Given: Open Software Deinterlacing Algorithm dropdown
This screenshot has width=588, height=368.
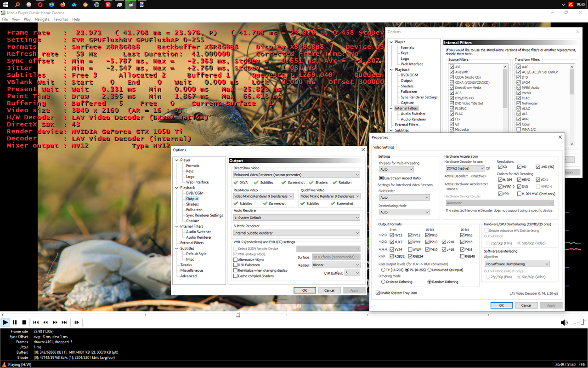Looking at the screenshot, I should click(517, 264).
